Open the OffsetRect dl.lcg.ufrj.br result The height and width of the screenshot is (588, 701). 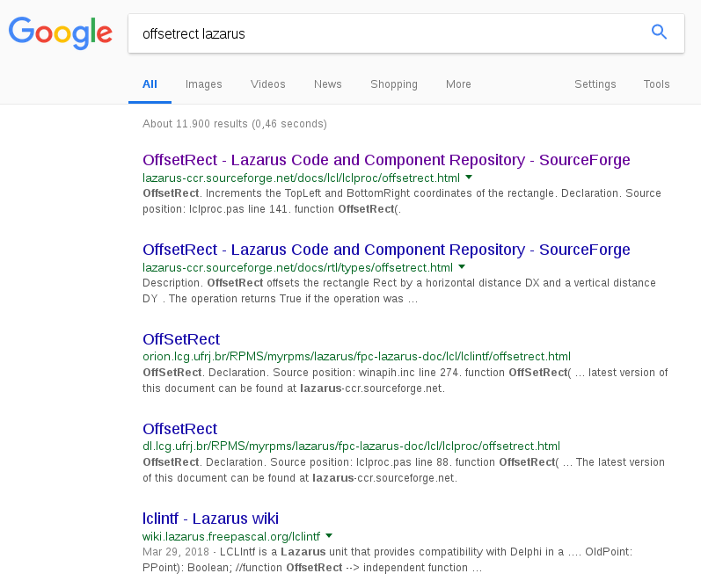pos(179,429)
